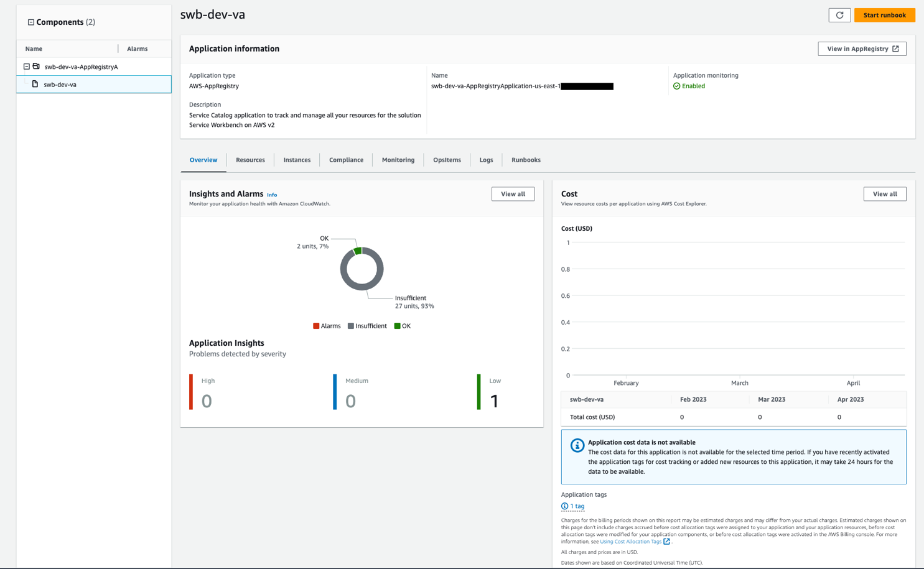Select the swb-dev-va-AppRegistryA row
The height and width of the screenshot is (569, 924).
click(94, 67)
